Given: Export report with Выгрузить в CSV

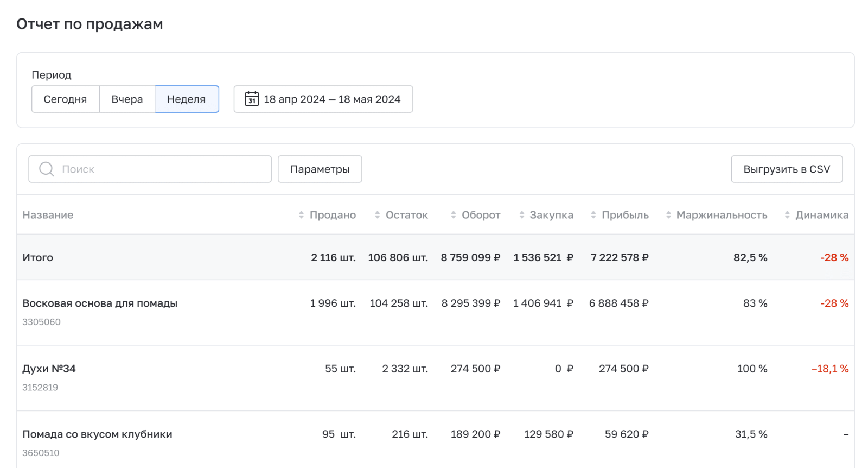Looking at the screenshot, I should [x=786, y=169].
